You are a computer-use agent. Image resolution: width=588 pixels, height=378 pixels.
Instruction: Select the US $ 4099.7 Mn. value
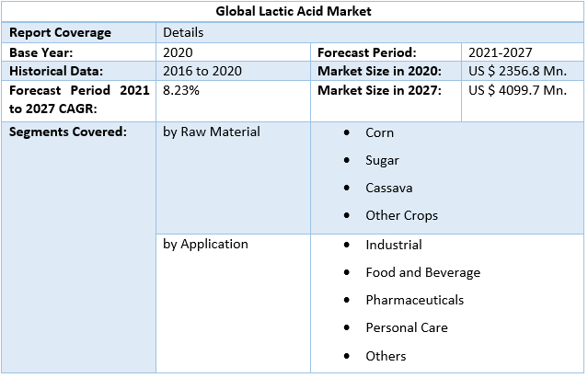pos(517,90)
